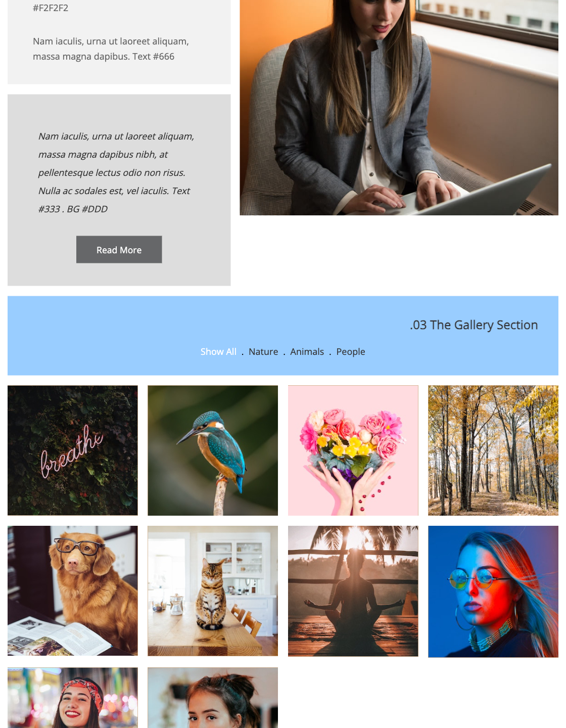Select the Show All gallery filter
The image size is (566, 728).
point(218,352)
